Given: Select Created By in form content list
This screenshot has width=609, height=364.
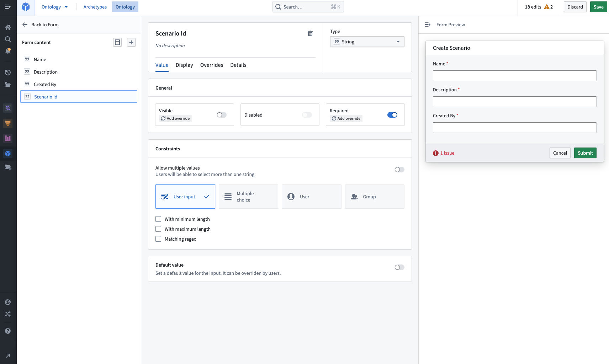Looking at the screenshot, I should (79, 84).
